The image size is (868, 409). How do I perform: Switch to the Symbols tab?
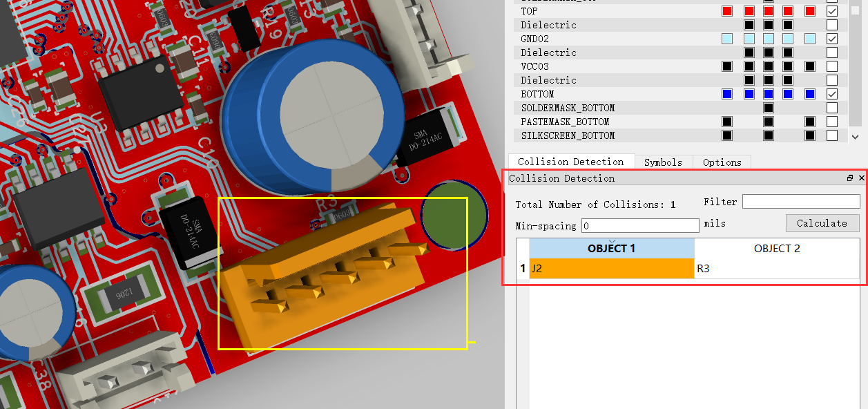pos(663,162)
